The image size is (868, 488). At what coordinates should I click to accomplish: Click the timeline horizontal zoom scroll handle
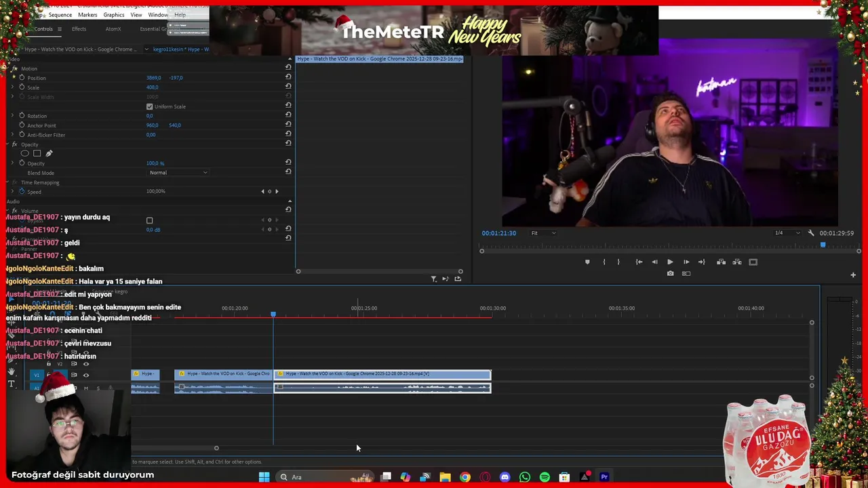pos(216,448)
